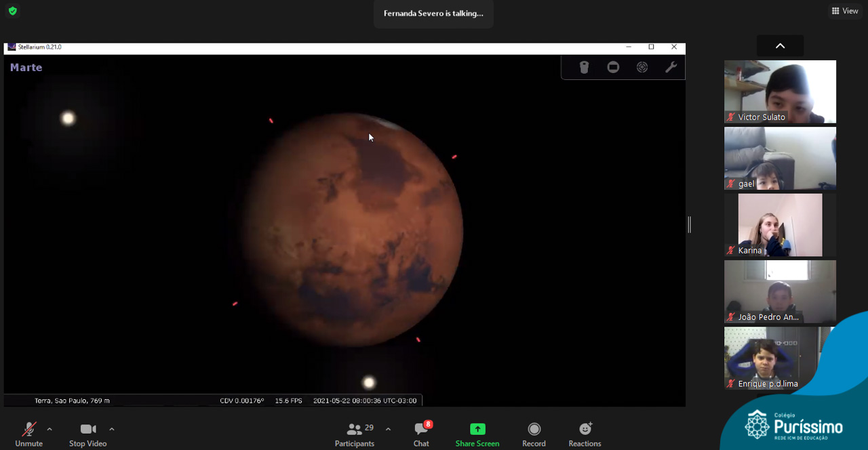868x450 pixels.
Task: Toggle the sensor frame (CCD) icon
Action: [613, 67]
